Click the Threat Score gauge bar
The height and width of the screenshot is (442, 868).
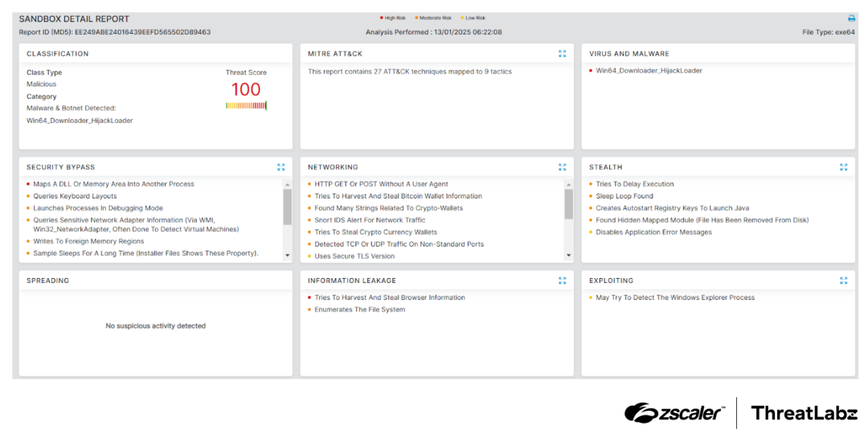coord(246,105)
